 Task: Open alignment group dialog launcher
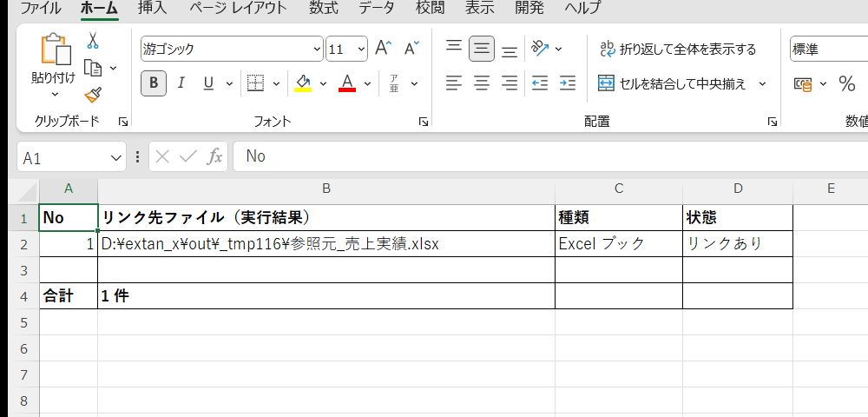773,122
